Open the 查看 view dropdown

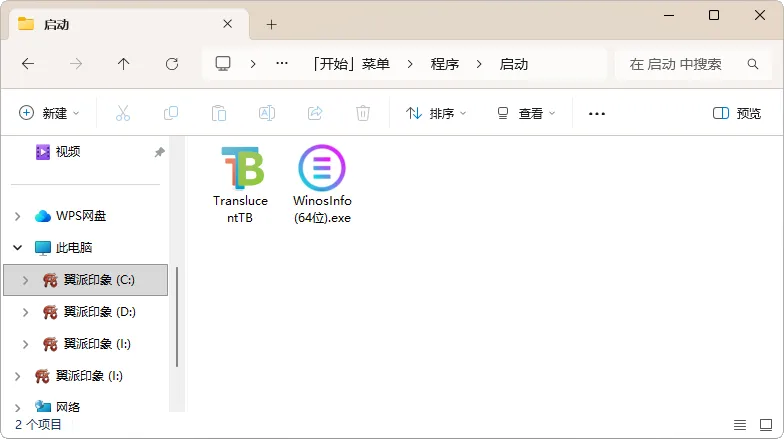click(x=527, y=114)
